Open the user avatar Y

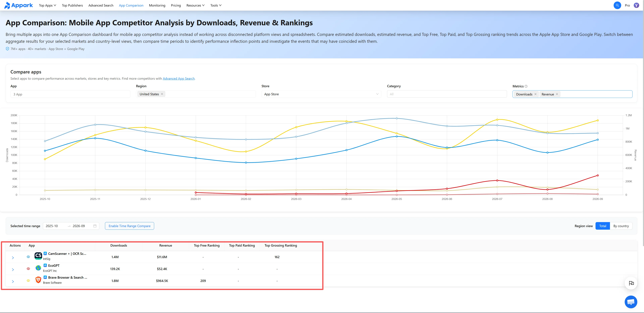click(636, 5)
